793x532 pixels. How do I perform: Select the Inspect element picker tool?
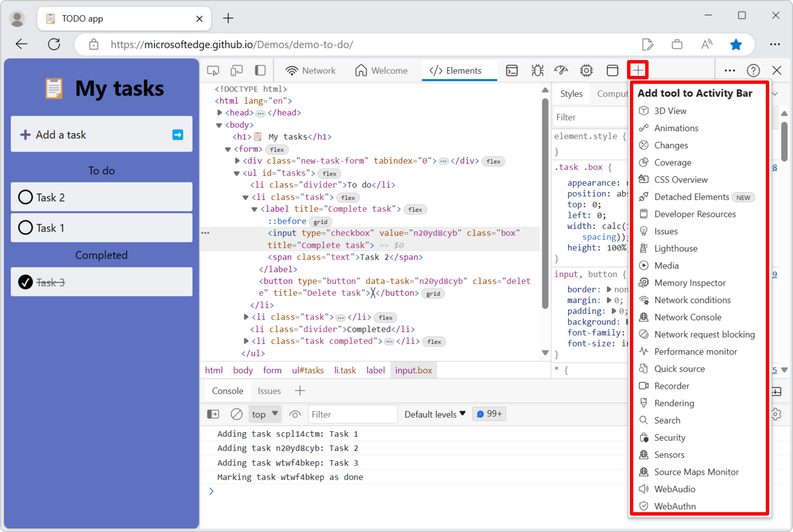point(213,70)
